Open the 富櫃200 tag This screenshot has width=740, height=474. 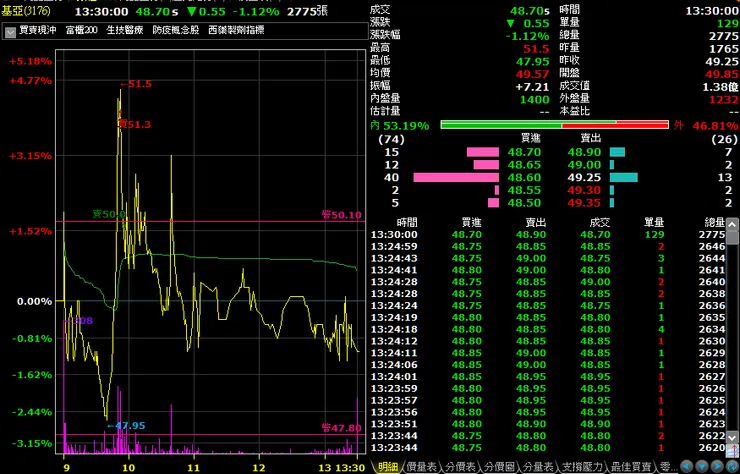click(x=82, y=30)
